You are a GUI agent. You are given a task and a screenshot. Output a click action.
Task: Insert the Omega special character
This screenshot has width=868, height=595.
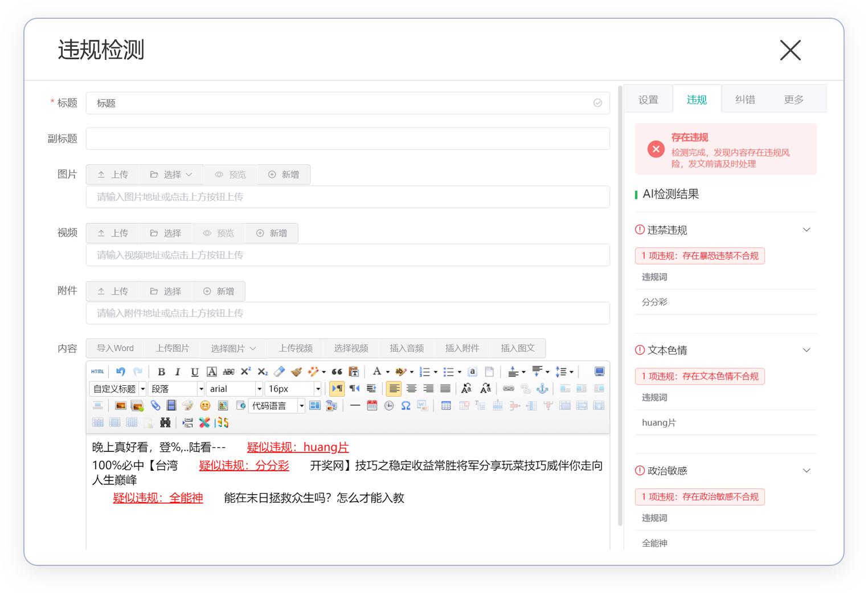[405, 405]
